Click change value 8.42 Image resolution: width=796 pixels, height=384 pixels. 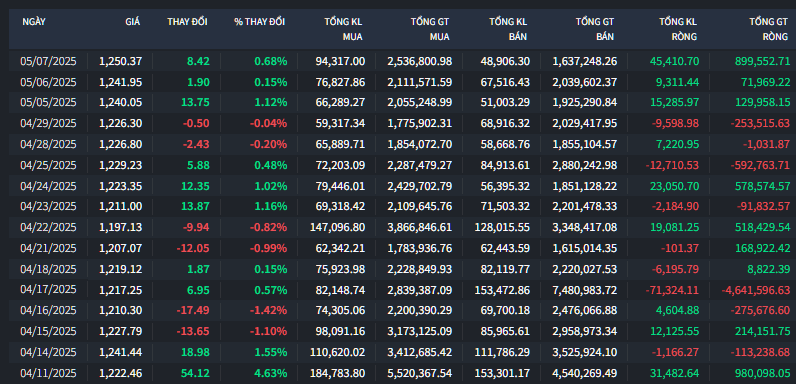(198, 61)
